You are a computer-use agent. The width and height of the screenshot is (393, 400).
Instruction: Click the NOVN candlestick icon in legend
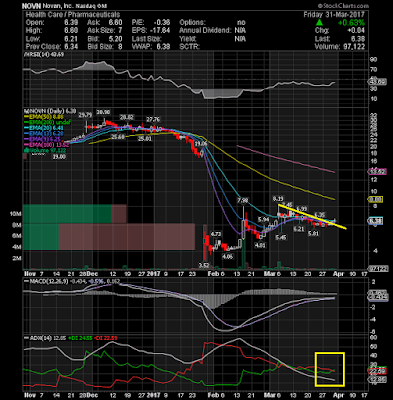25,111
